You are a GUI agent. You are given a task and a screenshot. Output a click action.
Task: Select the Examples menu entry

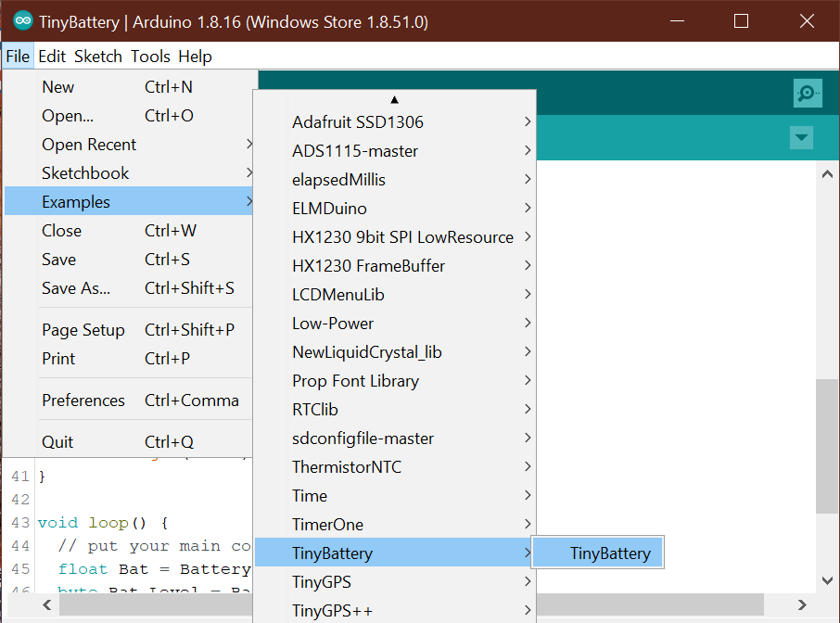pos(129,202)
